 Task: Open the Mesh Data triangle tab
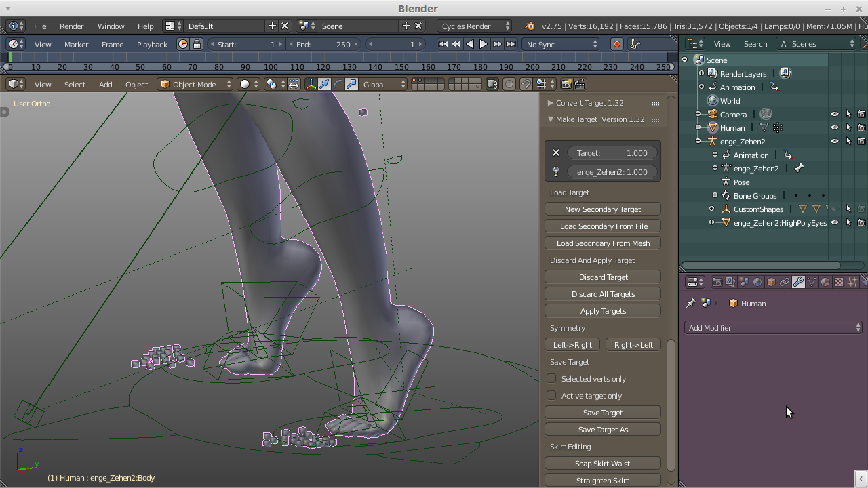[812, 282]
